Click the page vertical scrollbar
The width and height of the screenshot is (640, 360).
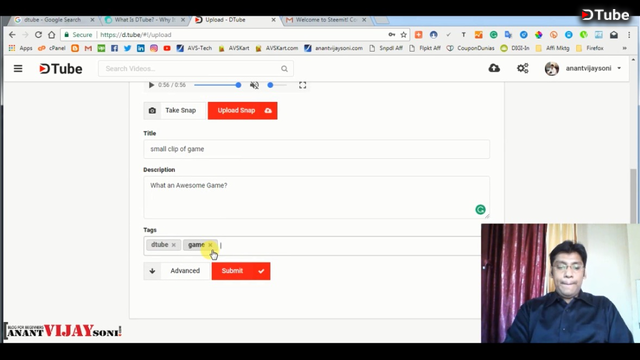(633, 196)
